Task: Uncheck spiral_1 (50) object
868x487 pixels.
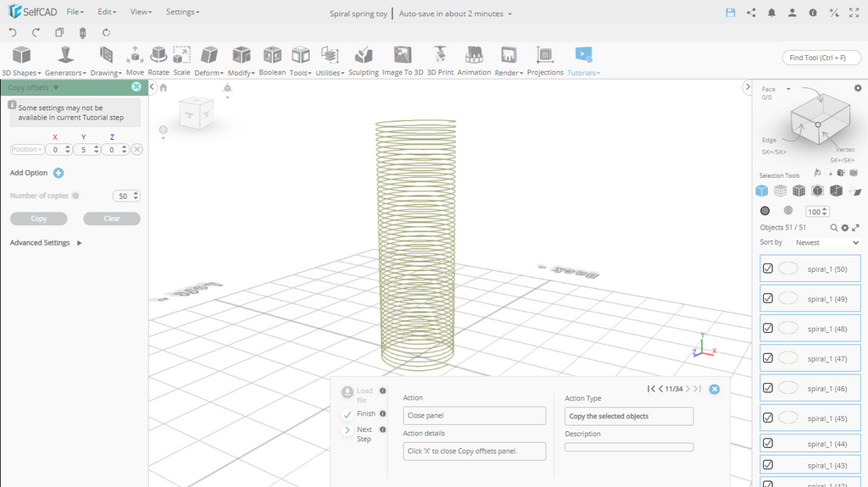Action: 768,268
